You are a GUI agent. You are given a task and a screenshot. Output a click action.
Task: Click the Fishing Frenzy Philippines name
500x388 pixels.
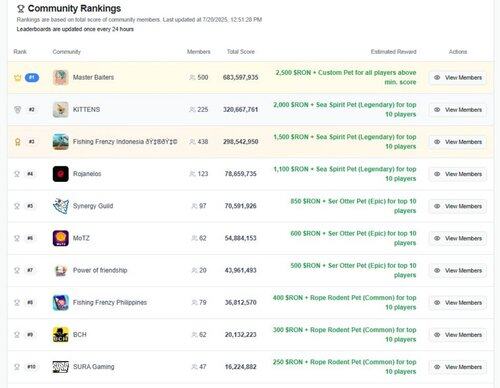(110, 303)
